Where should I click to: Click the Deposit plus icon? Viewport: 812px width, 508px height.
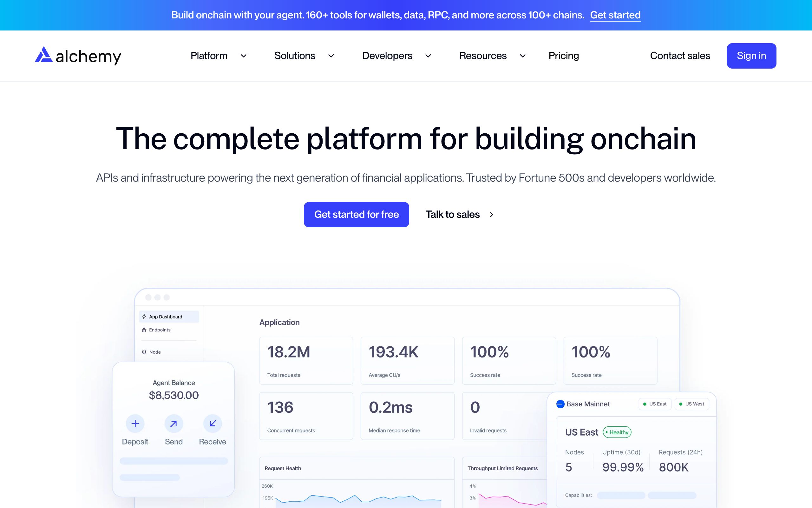pos(135,423)
